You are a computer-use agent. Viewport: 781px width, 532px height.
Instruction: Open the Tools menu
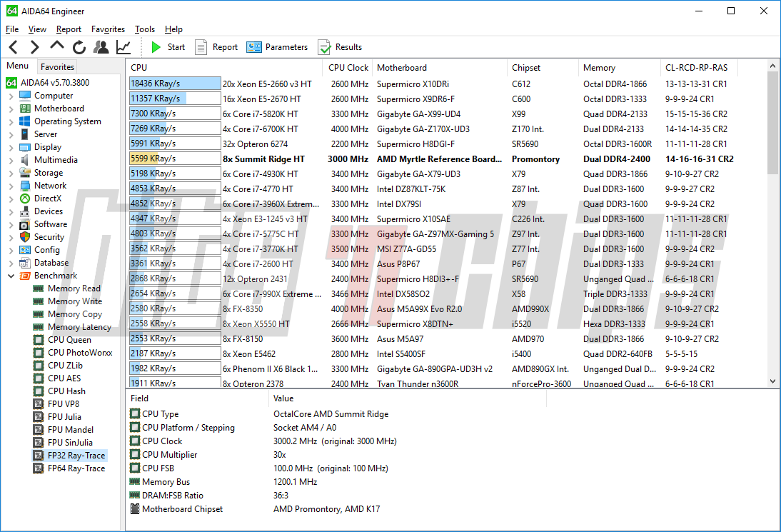click(145, 29)
